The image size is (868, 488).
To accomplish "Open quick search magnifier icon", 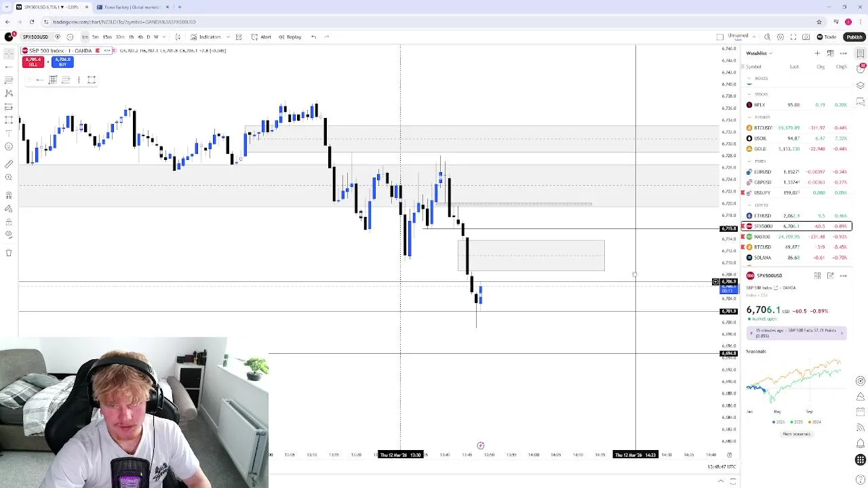I will pyautogui.click(x=767, y=37).
